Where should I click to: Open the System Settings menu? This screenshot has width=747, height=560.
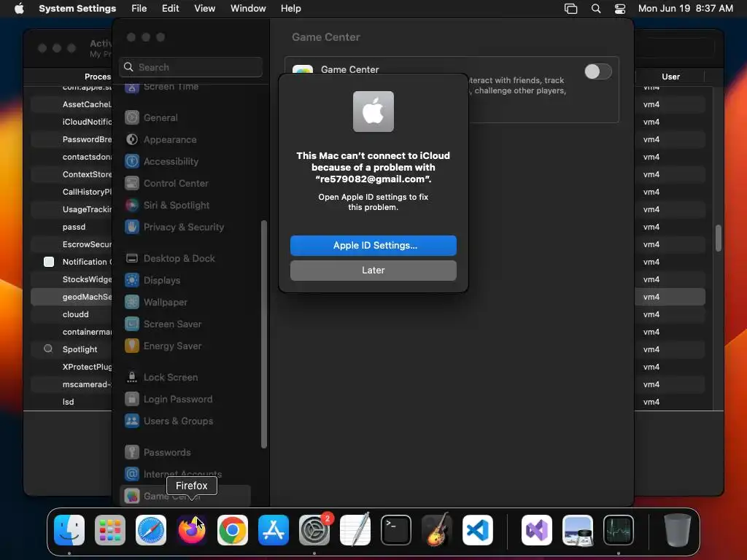click(77, 9)
